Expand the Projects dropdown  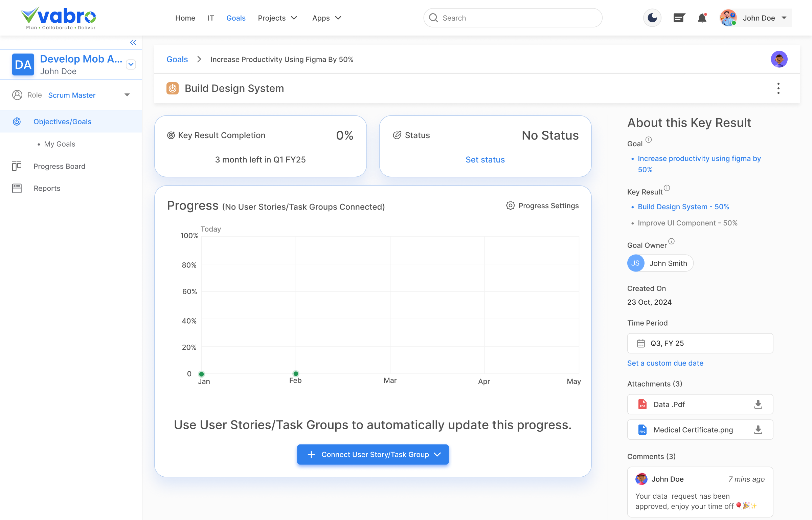(277, 18)
